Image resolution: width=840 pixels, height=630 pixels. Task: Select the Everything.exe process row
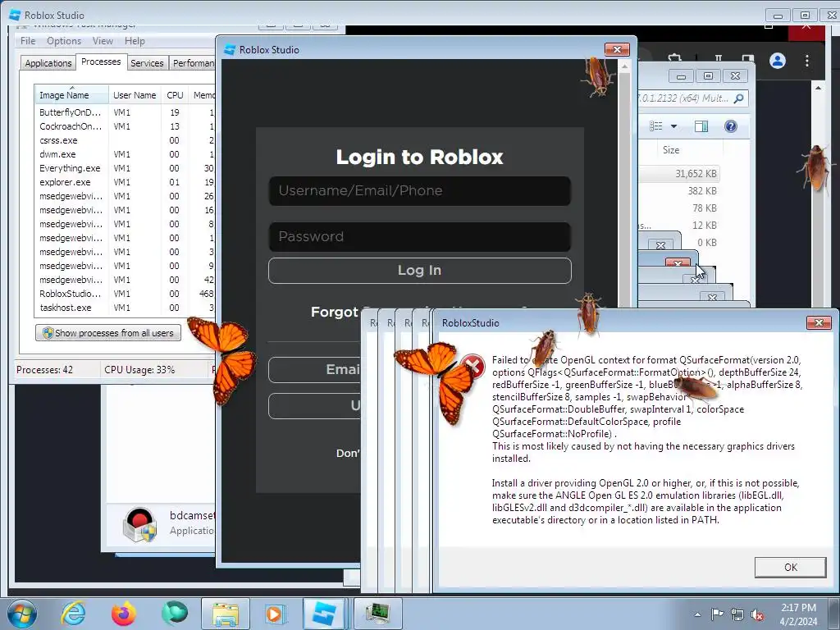(x=125, y=168)
